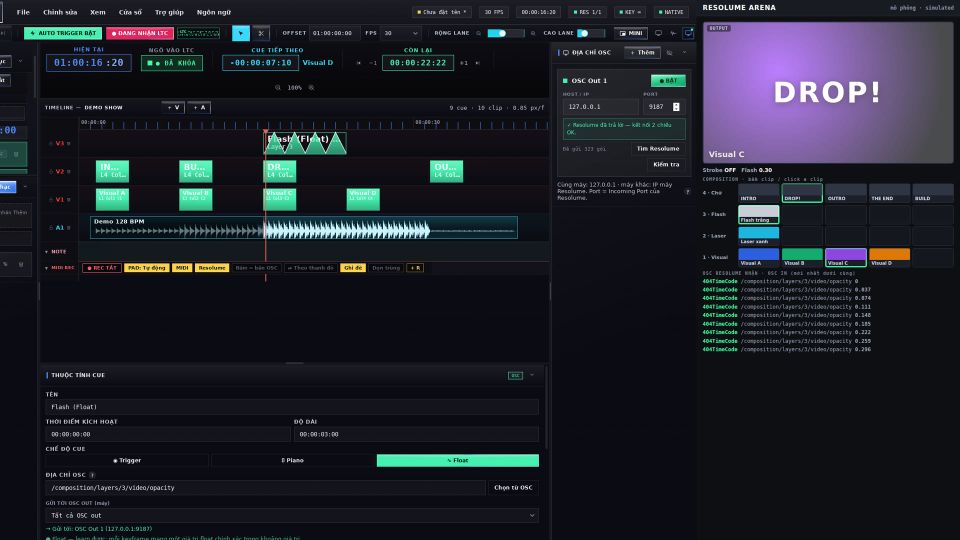Open help question mark for OSC hint
The image size is (960, 540).
(x=687, y=192)
